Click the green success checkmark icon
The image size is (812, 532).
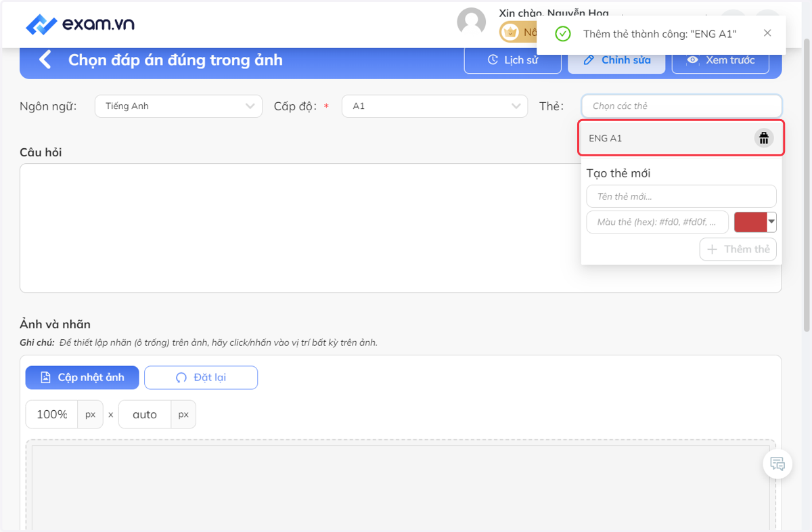563,34
